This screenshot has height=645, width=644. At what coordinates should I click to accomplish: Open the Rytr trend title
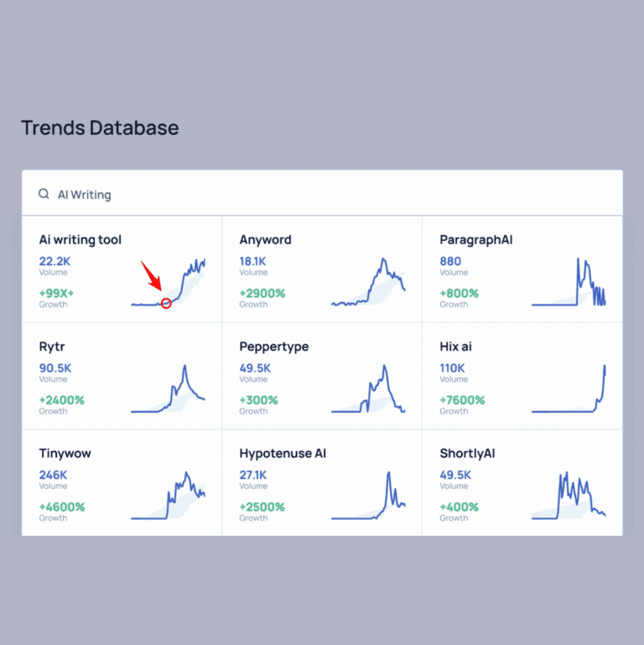click(52, 346)
